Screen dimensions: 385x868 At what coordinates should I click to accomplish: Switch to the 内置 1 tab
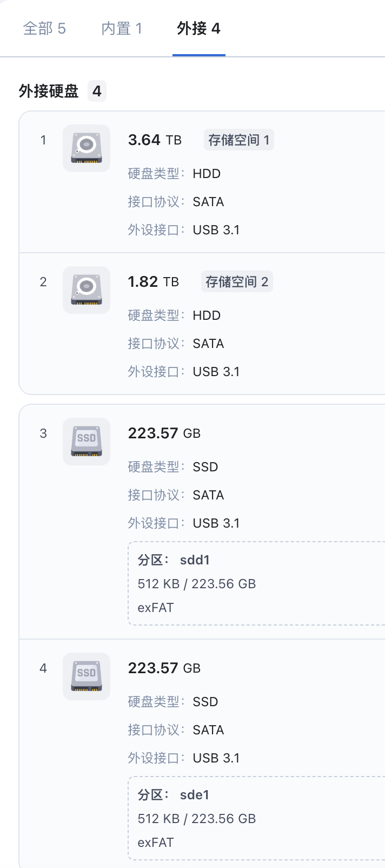[122, 28]
